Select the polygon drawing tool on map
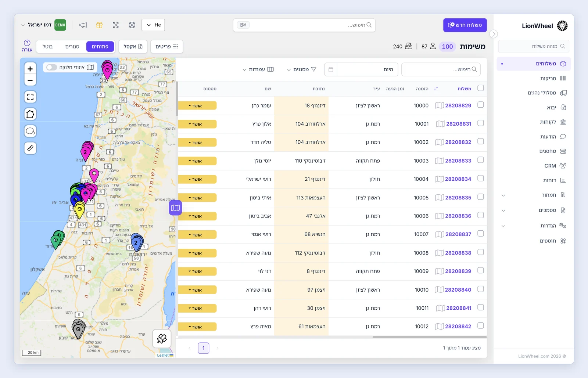 click(30, 114)
